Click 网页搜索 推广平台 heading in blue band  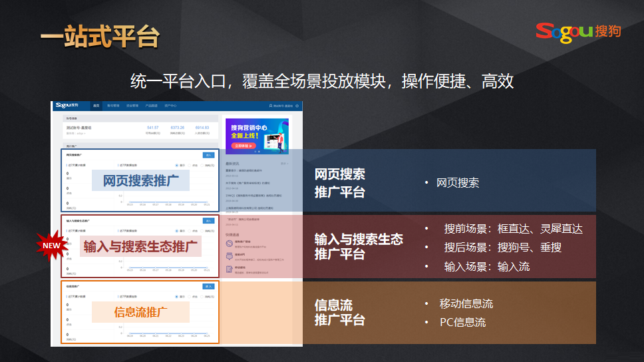340,183
